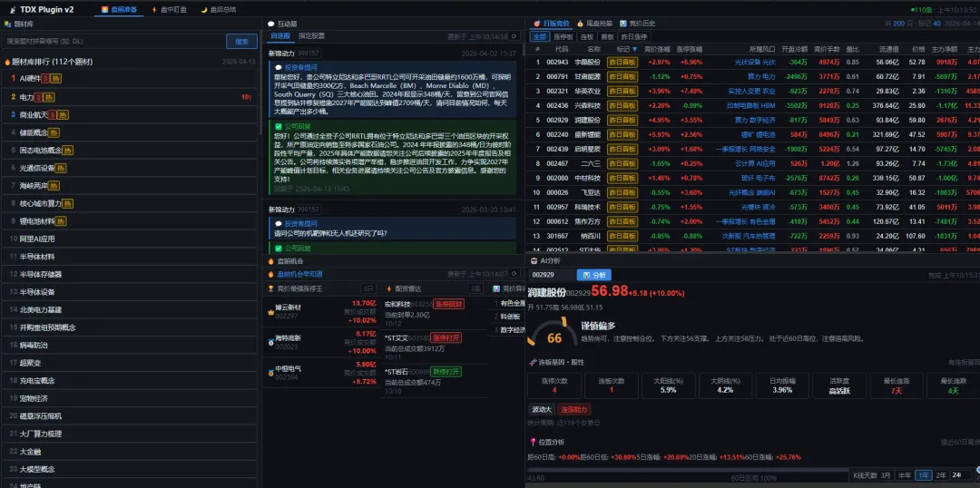Screen dimensions: 980x488
Task: Select the 自选股 sub-tab
Action: (279, 36)
